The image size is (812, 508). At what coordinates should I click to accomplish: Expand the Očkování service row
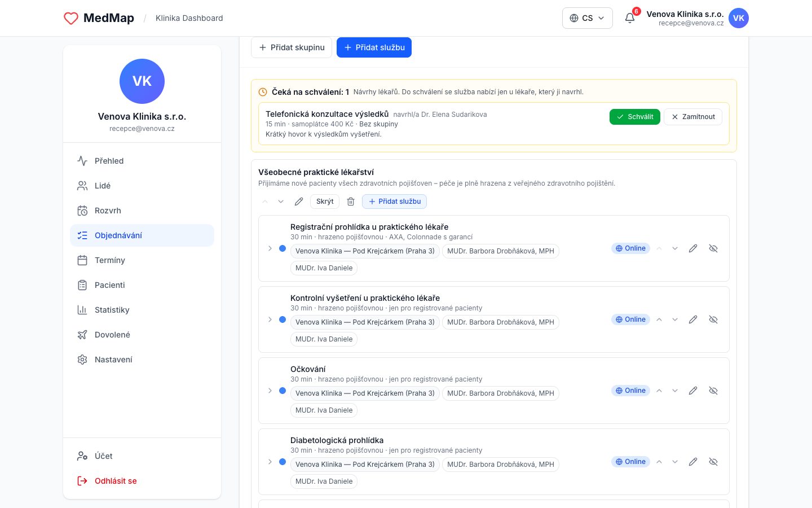[x=270, y=391]
